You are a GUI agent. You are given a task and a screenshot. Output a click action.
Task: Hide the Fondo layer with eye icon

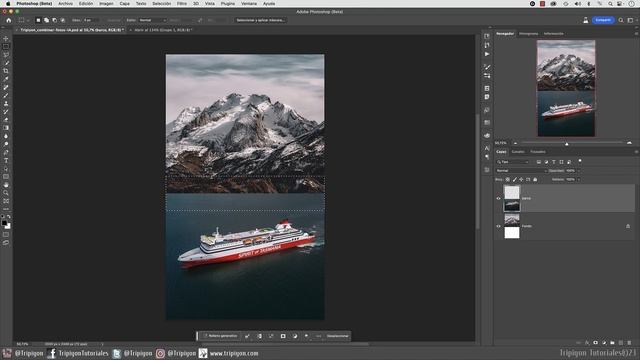[498, 226]
